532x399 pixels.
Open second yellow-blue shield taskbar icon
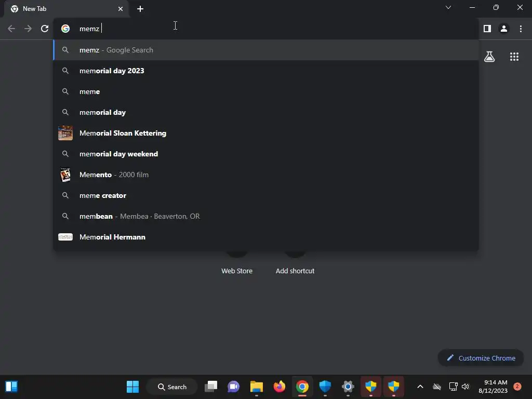pos(394,387)
